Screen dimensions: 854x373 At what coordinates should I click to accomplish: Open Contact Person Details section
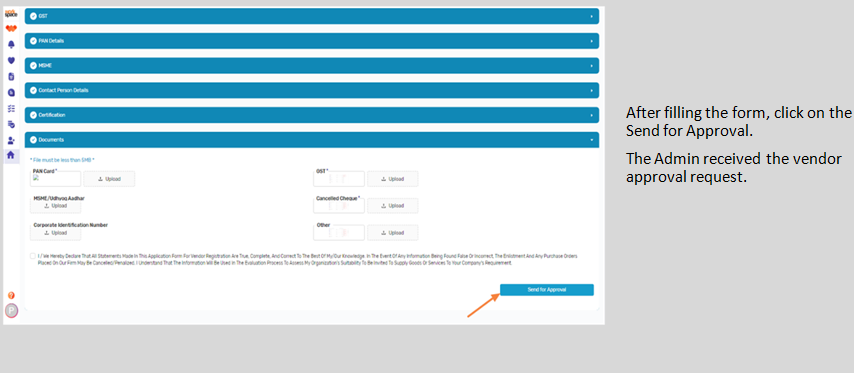[312, 90]
